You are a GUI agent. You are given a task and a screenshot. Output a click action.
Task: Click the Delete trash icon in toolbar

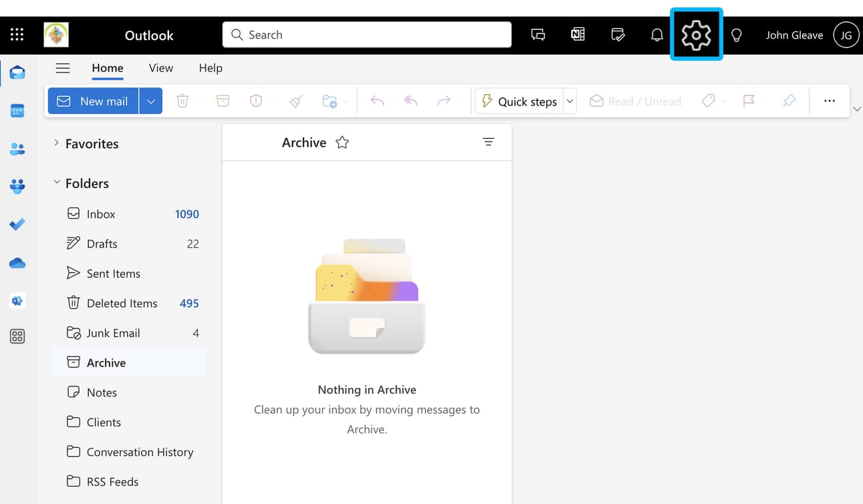[x=182, y=101]
